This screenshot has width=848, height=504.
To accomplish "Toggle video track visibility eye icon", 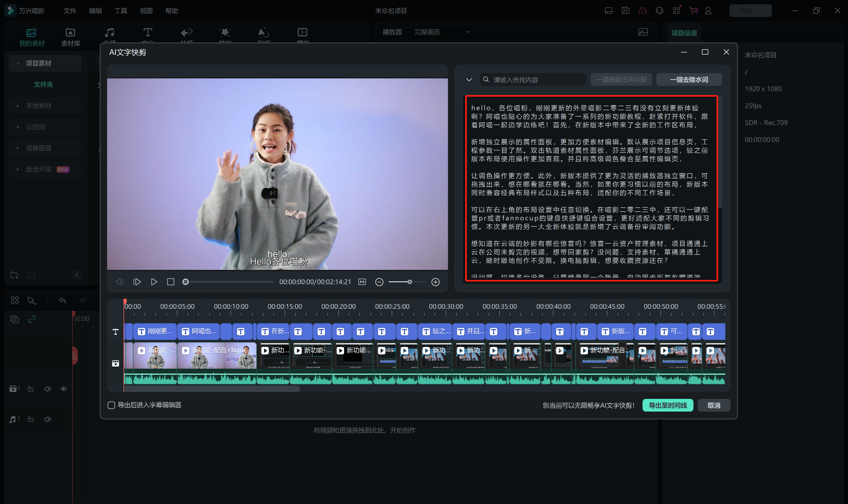I will coord(64,389).
